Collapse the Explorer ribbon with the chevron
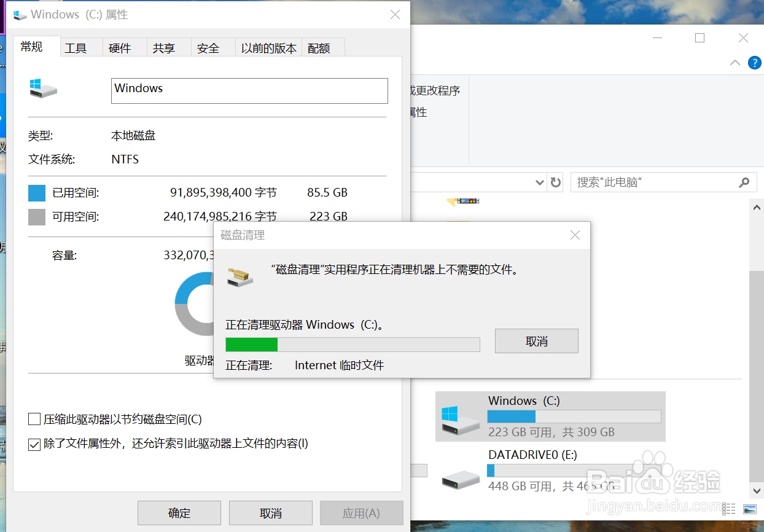764x532 pixels. 735,63
